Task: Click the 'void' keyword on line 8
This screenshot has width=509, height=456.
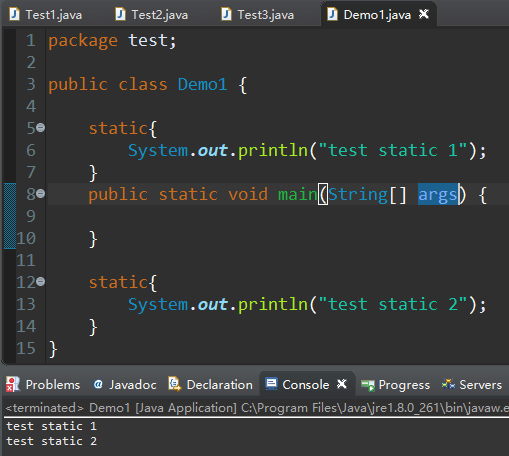Action: click(248, 194)
